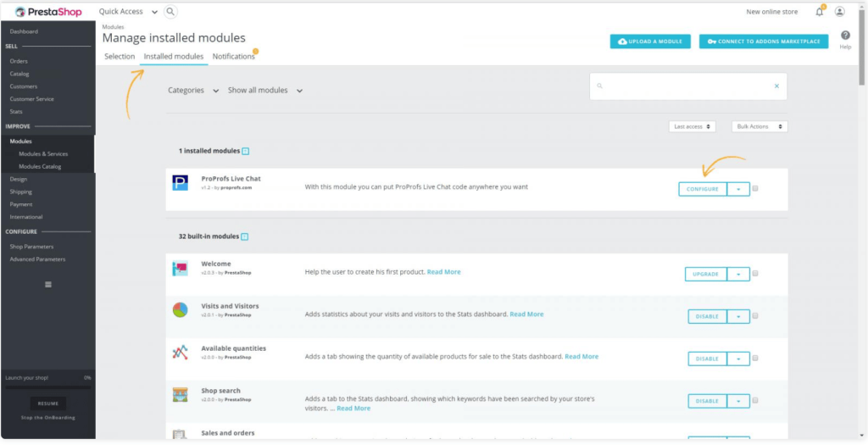Open Dashboard in sidebar
This screenshot has height=445, width=868.
(x=24, y=31)
